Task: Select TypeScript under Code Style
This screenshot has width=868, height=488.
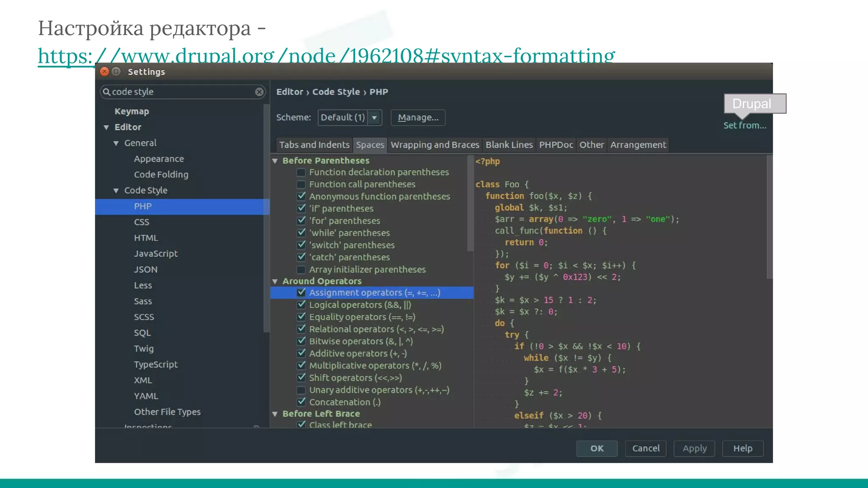Action: pos(156,365)
